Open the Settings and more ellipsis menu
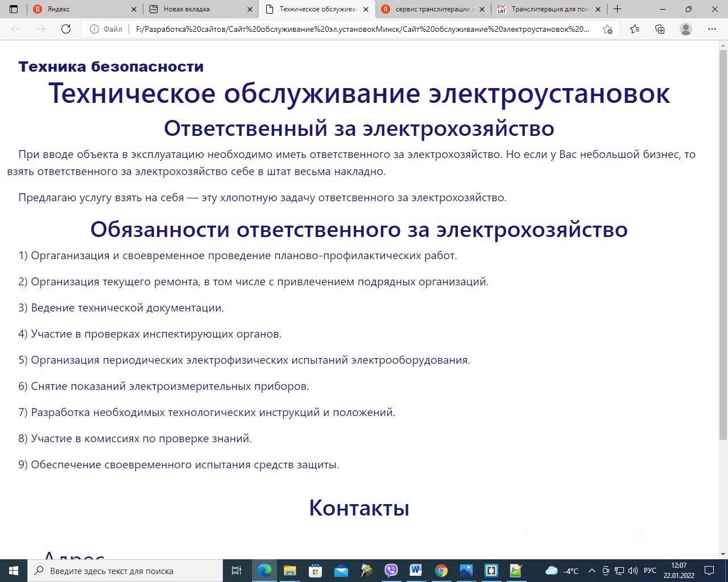The image size is (728, 582). [712, 29]
